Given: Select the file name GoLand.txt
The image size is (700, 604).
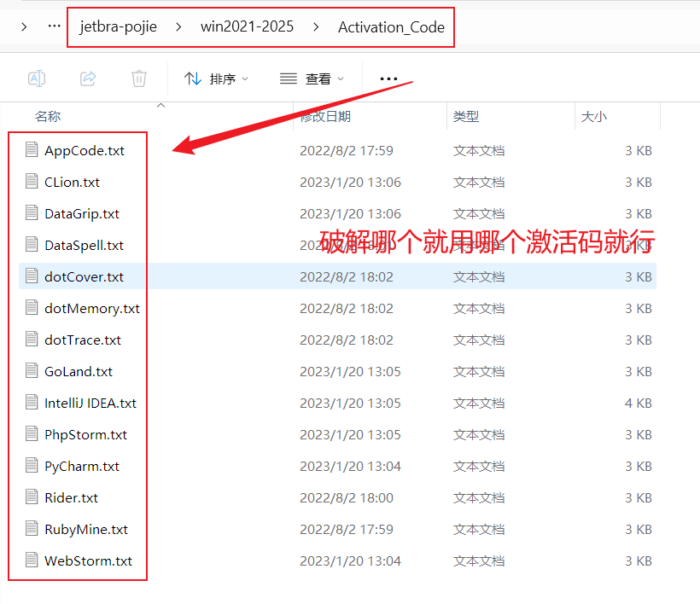Looking at the screenshot, I should point(79,372).
